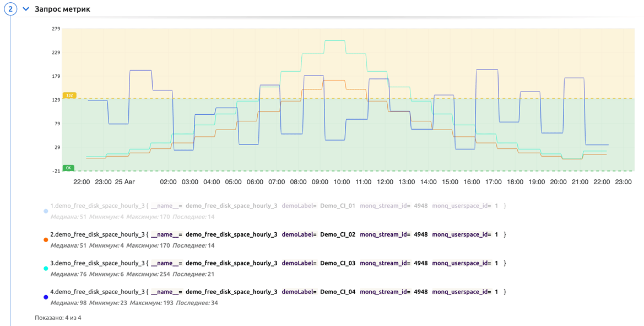Click the circled step number 2 icon

point(10,9)
